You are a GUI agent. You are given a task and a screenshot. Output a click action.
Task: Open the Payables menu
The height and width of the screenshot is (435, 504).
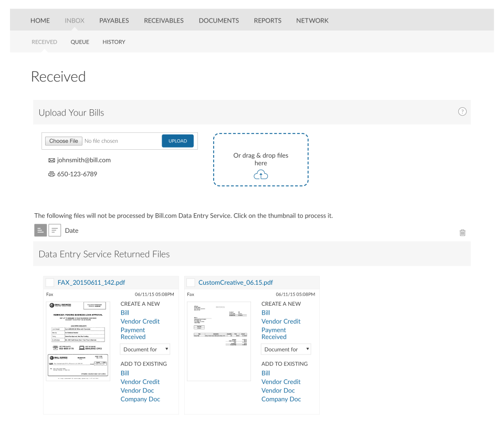[114, 20]
